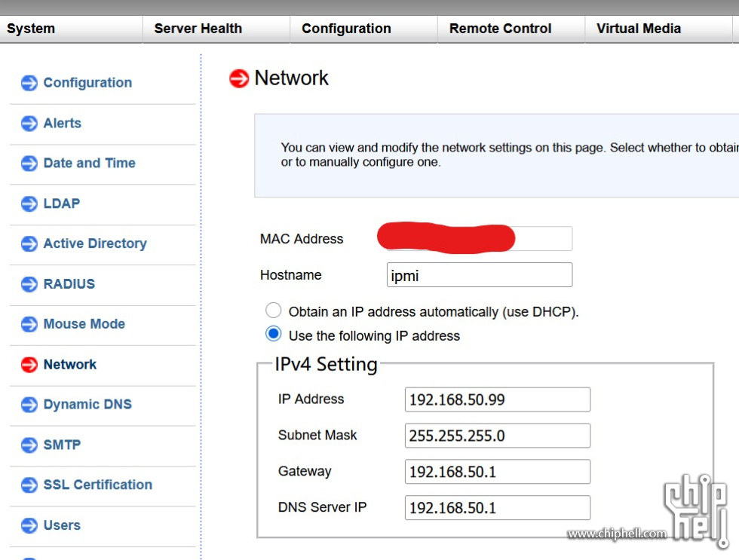Screen dimensions: 739x560
Task: Click the arrow icon next to SSL Certification
Action: [29, 485]
